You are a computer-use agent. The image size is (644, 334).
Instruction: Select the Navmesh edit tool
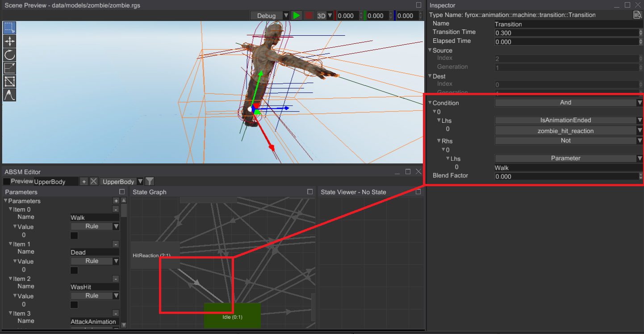coord(9,81)
